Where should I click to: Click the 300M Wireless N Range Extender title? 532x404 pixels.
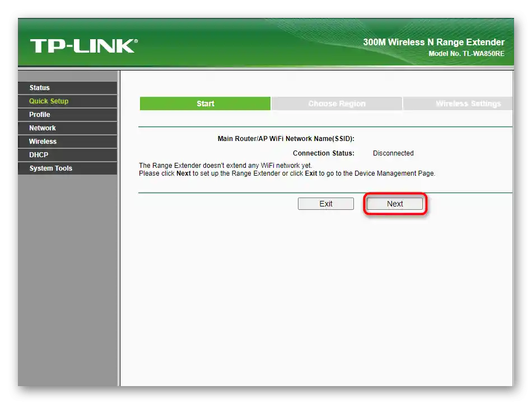pyautogui.click(x=434, y=42)
